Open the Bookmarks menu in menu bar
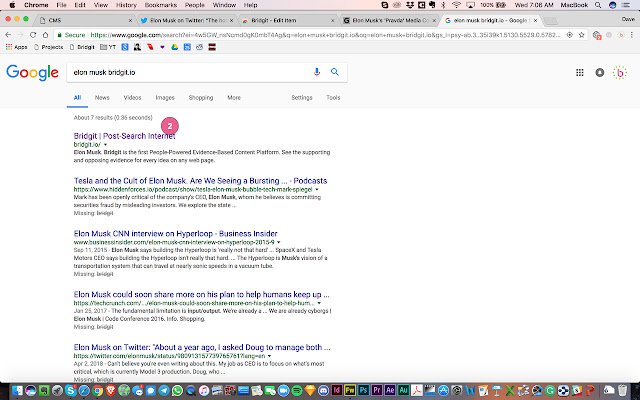Image resolution: width=640 pixels, height=400 pixels. (161, 5)
